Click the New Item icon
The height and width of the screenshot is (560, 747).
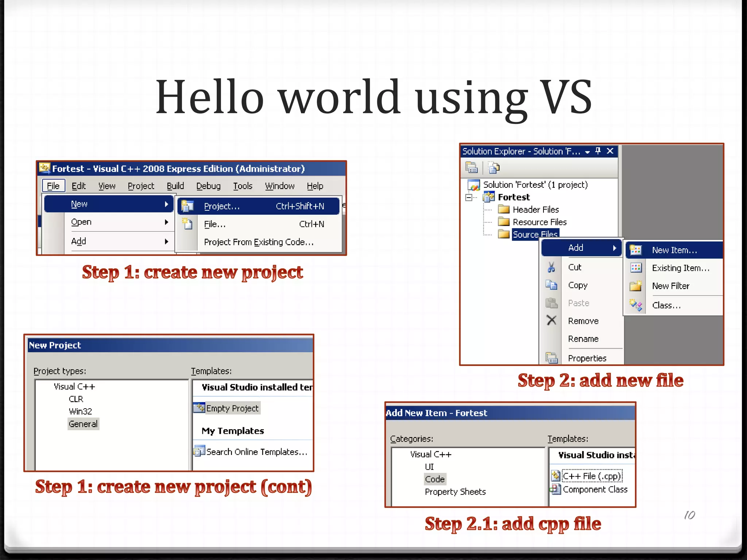(x=636, y=250)
